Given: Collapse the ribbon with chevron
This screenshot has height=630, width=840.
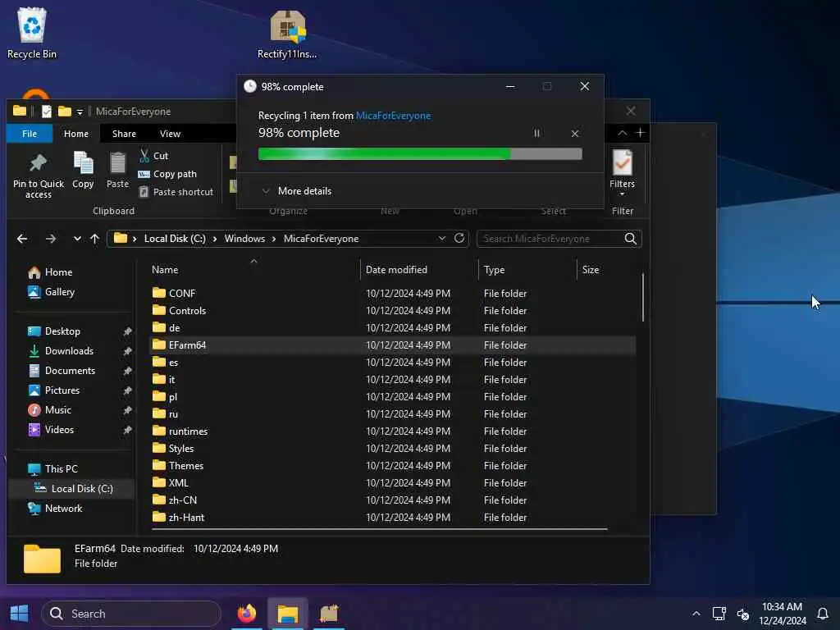Looking at the screenshot, I should [x=622, y=133].
